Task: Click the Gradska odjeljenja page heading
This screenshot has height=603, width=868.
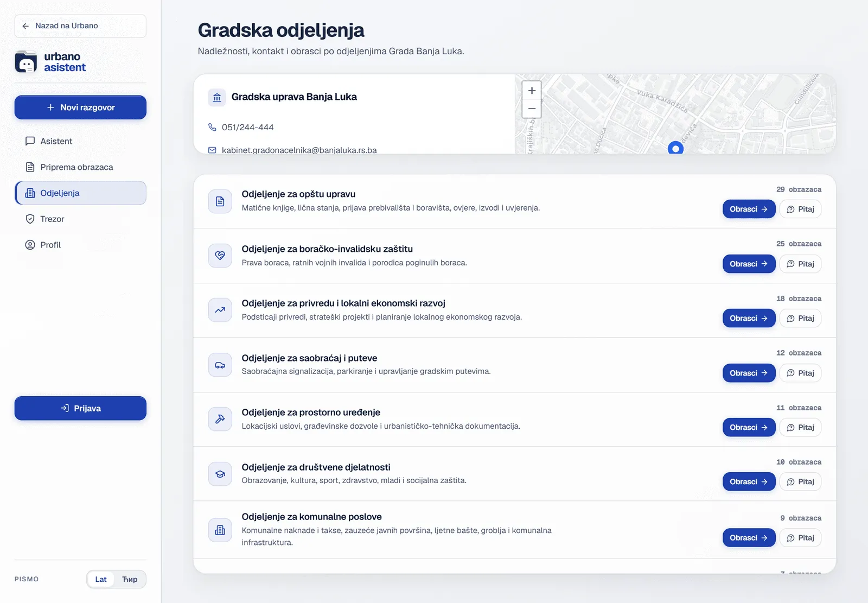Action: click(281, 30)
